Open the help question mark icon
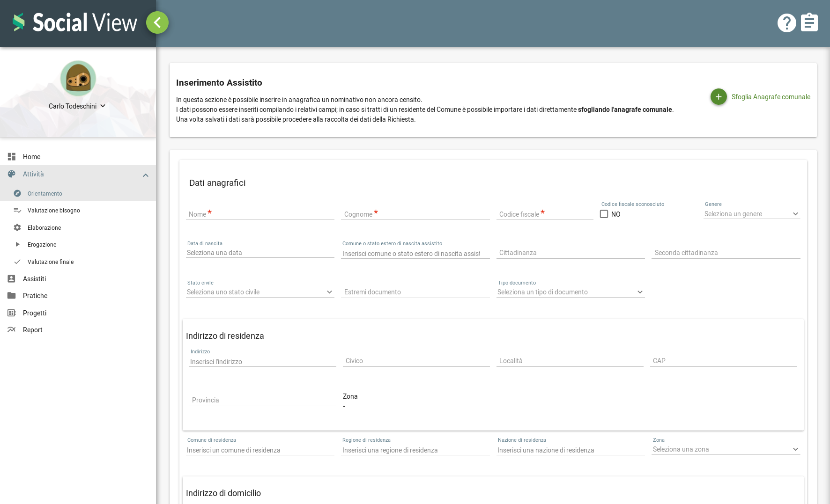This screenshot has width=830, height=504. 786,22
